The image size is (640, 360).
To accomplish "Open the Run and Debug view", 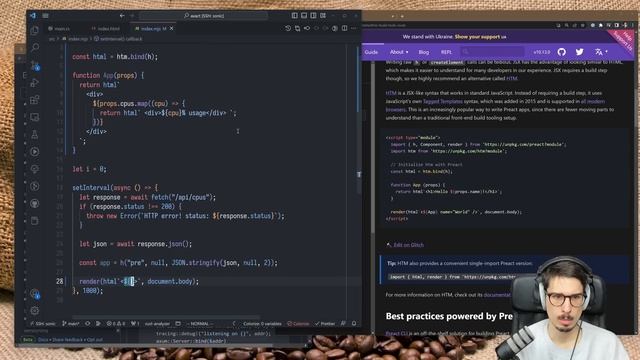I will click(35, 82).
